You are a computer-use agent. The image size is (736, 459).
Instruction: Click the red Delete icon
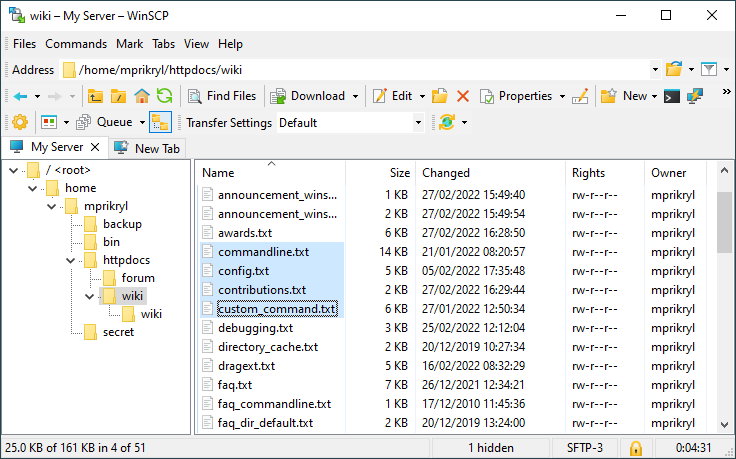coord(462,96)
